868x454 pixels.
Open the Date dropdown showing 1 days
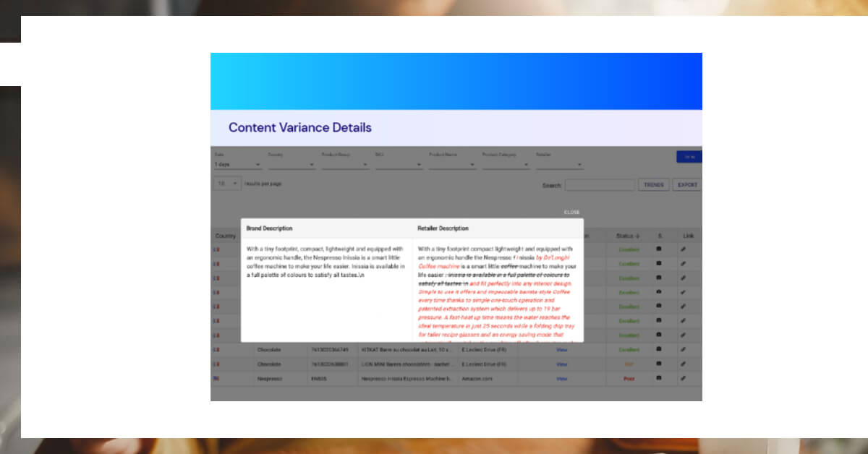(x=237, y=165)
